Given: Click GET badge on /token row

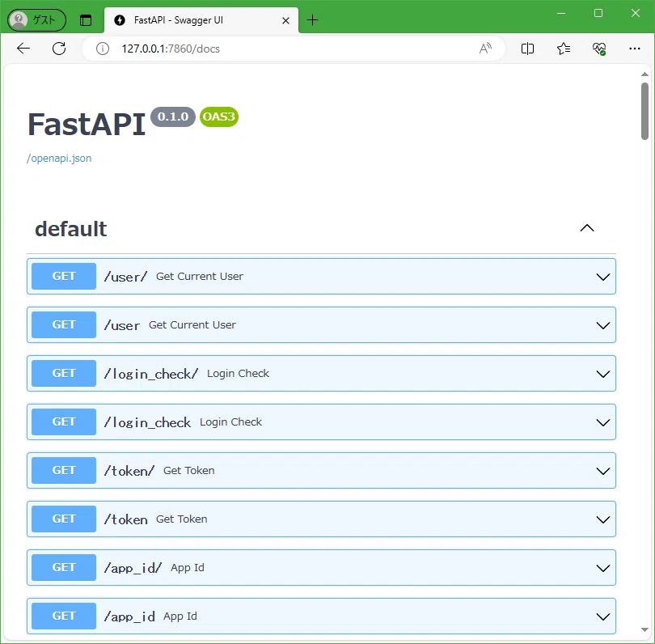Looking at the screenshot, I should (x=64, y=519).
